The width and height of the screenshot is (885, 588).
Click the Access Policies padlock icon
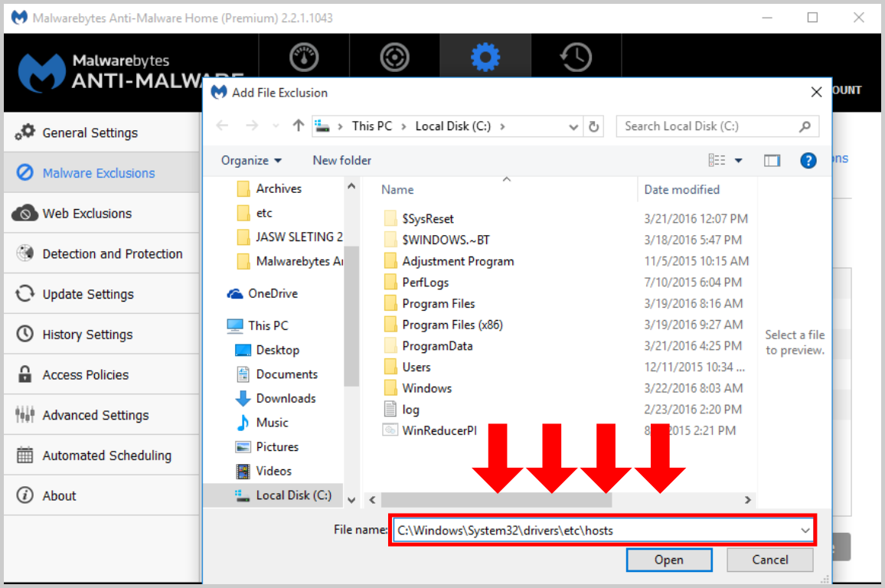pos(24,374)
